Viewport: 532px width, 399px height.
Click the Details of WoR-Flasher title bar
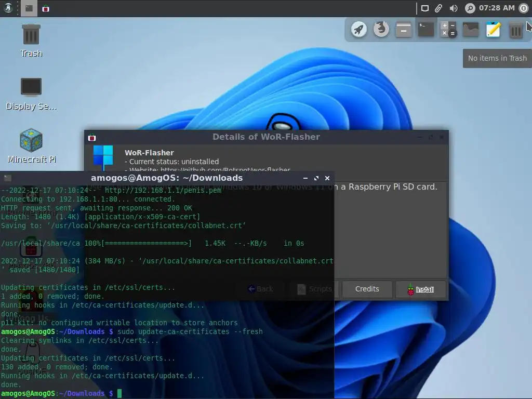[x=267, y=137]
